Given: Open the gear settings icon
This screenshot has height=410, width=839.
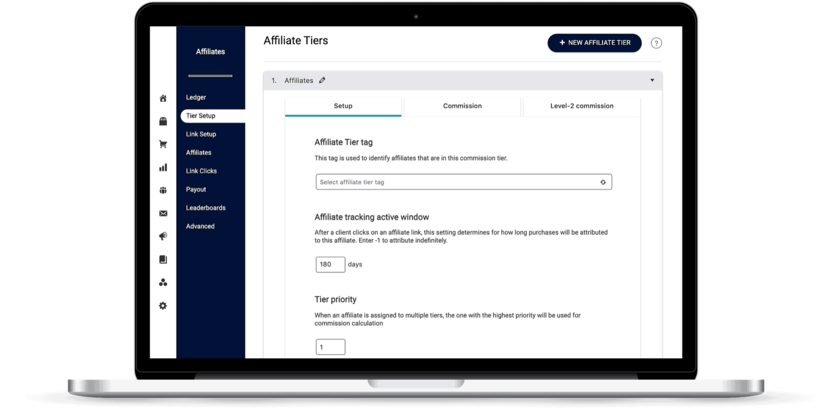Looking at the screenshot, I should (163, 306).
